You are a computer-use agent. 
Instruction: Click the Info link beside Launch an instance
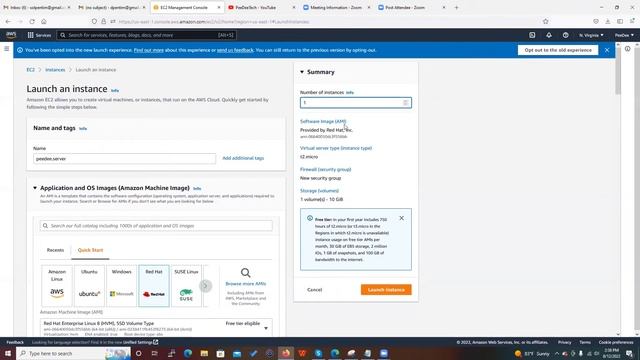pos(115,90)
